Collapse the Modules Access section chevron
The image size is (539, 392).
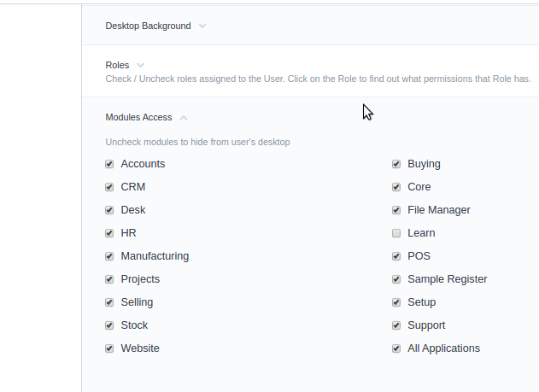(184, 118)
